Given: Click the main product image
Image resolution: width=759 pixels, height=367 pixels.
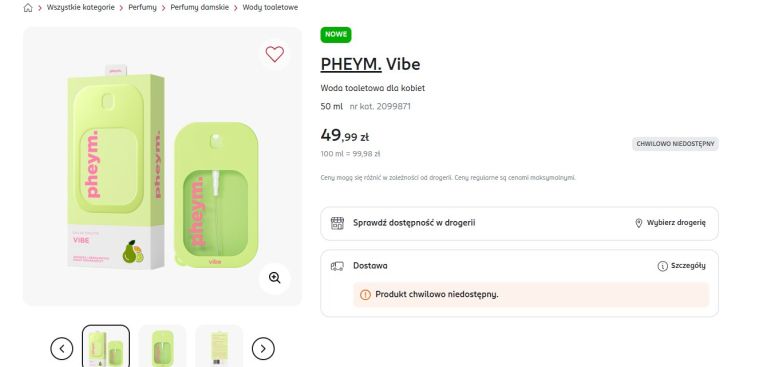Looking at the screenshot, I should point(162,166).
